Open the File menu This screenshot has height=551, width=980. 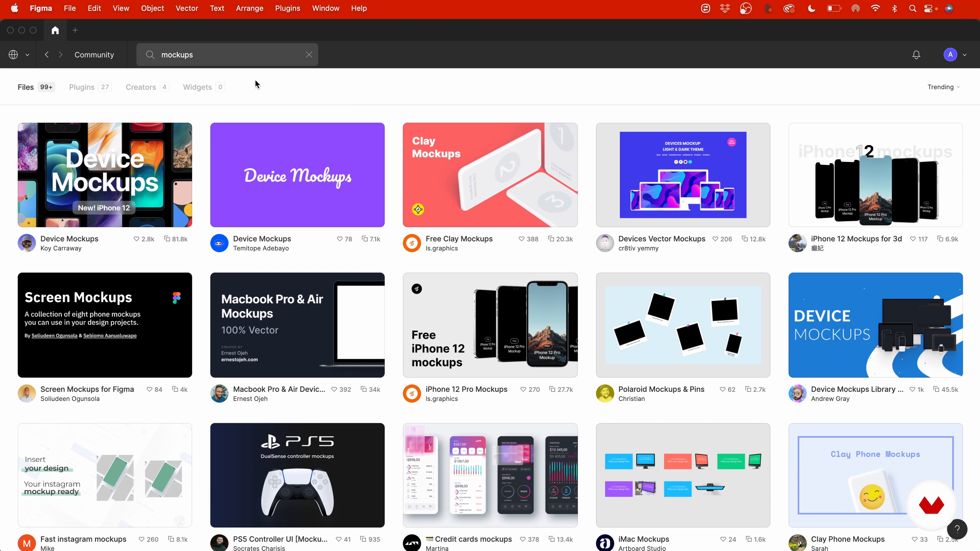point(70,8)
